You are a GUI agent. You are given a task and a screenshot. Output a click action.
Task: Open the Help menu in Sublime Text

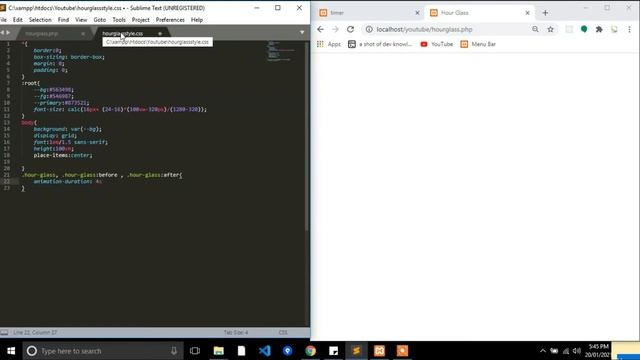(x=197, y=20)
